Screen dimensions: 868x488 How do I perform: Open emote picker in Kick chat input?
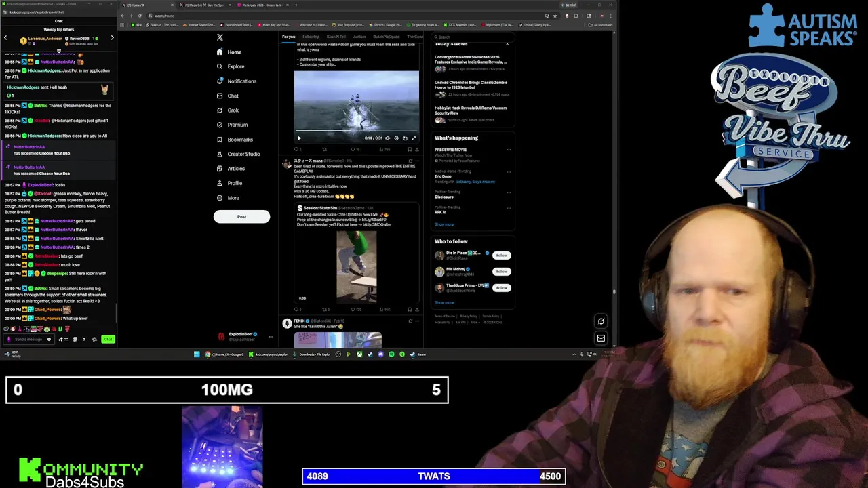(x=49, y=339)
